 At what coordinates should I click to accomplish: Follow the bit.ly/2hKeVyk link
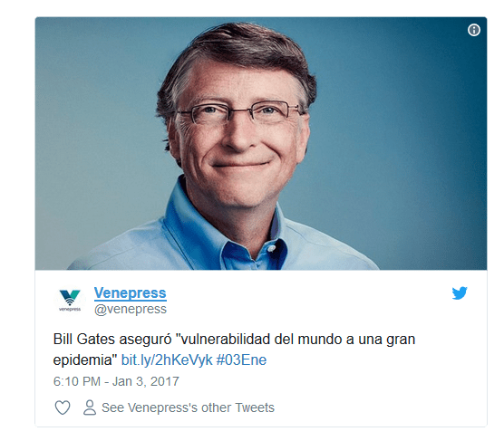167,360
